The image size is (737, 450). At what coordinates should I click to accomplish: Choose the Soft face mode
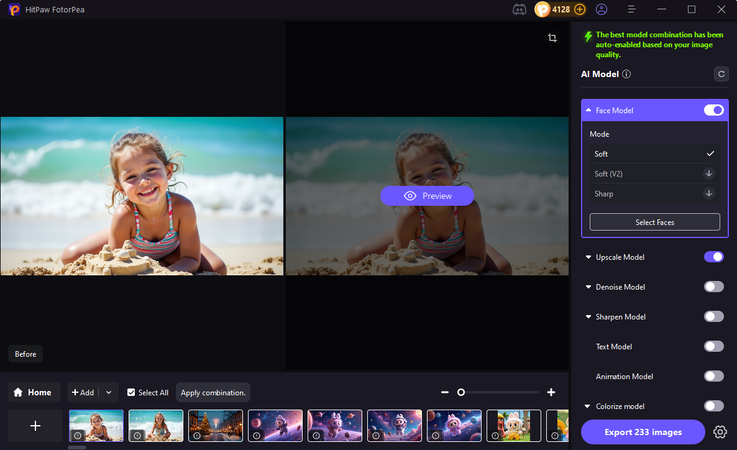(x=654, y=154)
